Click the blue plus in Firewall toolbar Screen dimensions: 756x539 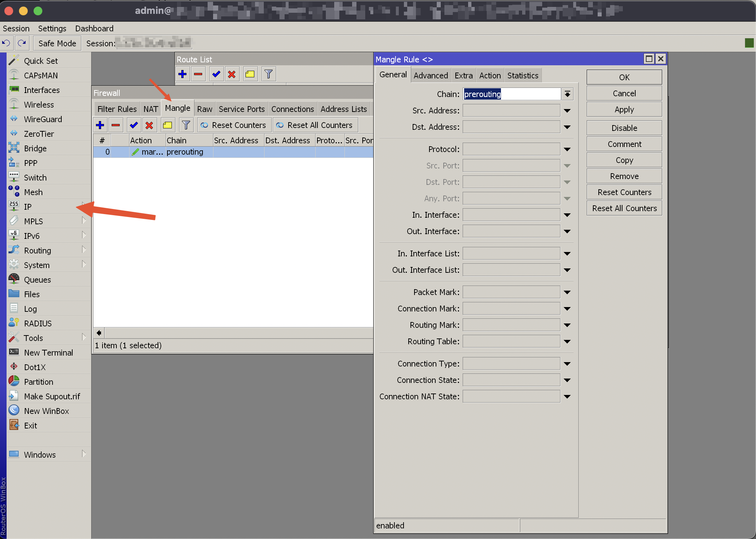coord(100,125)
